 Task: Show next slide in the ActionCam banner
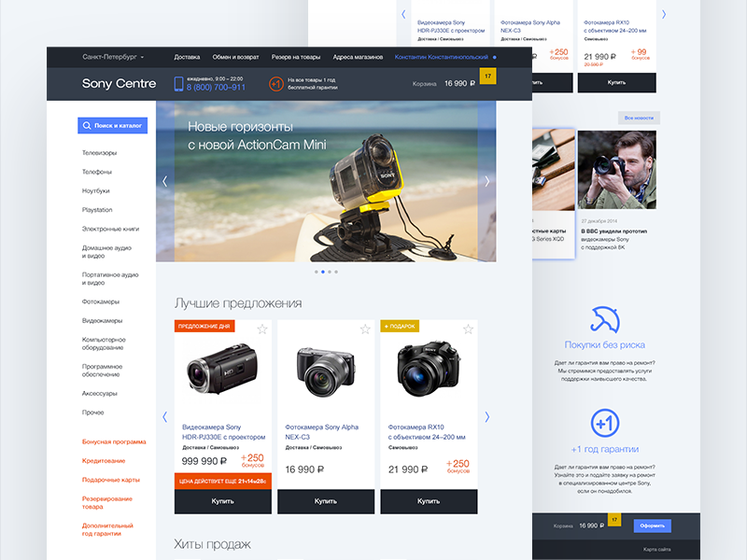[x=486, y=181]
